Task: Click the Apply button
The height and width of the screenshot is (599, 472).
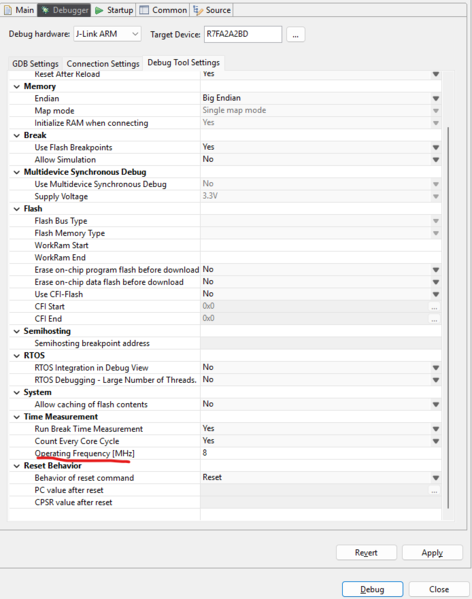Action: 432,552
